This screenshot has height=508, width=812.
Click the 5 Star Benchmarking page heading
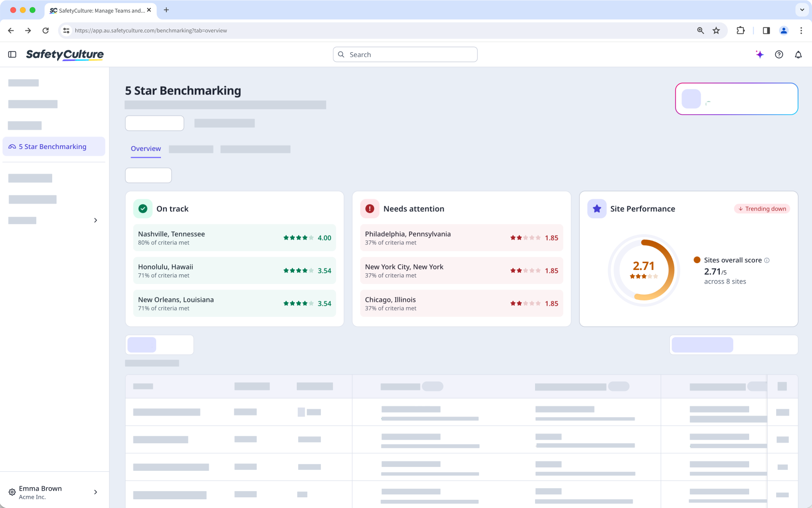[183, 90]
